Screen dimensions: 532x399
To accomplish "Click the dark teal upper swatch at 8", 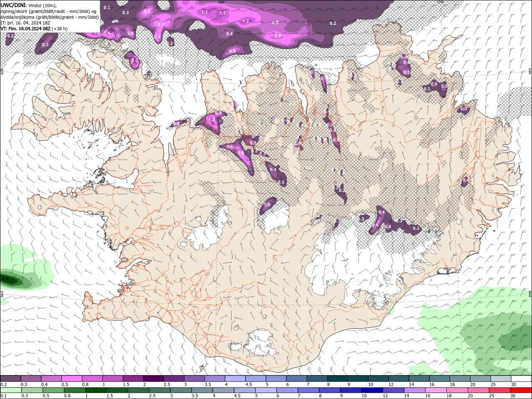I will 337,379.
